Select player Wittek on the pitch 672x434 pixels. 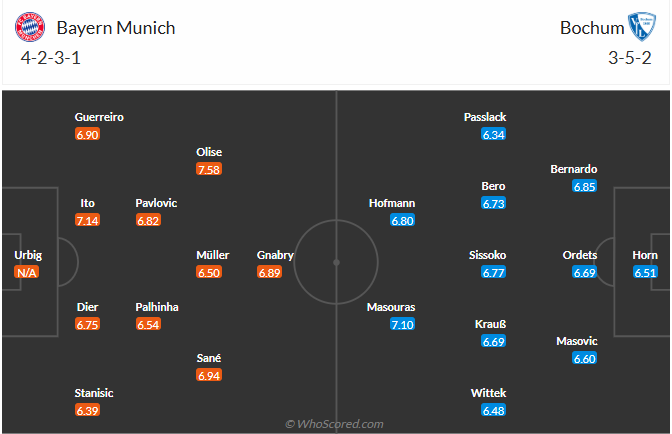[x=488, y=393]
